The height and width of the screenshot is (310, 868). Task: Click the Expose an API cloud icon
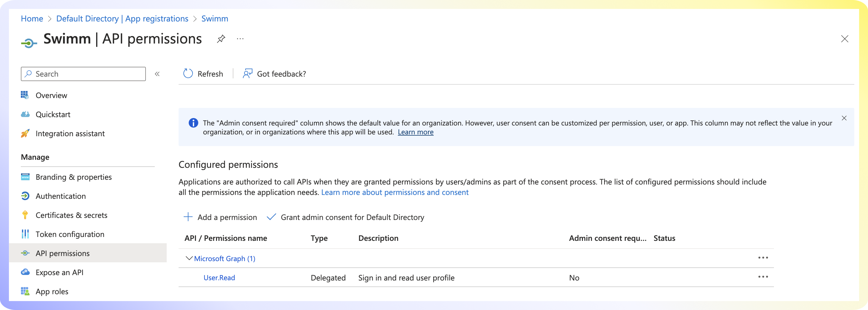(25, 272)
